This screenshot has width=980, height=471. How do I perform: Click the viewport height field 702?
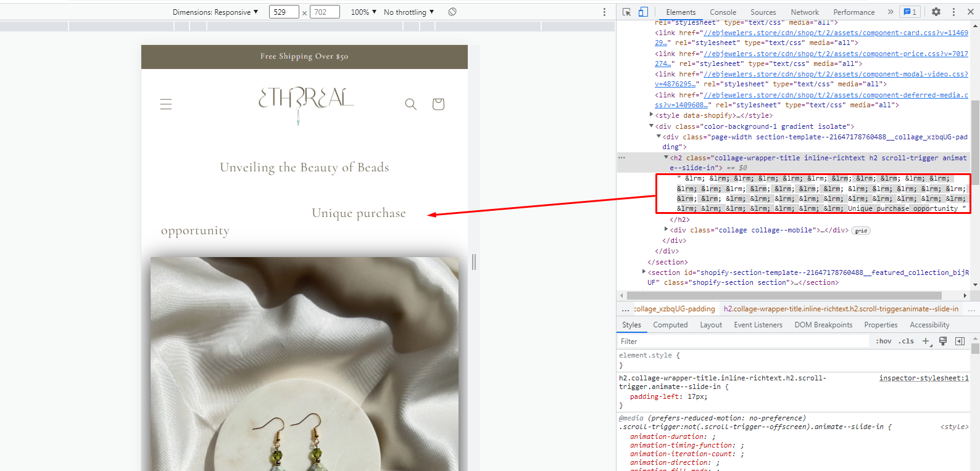(325, 12)
